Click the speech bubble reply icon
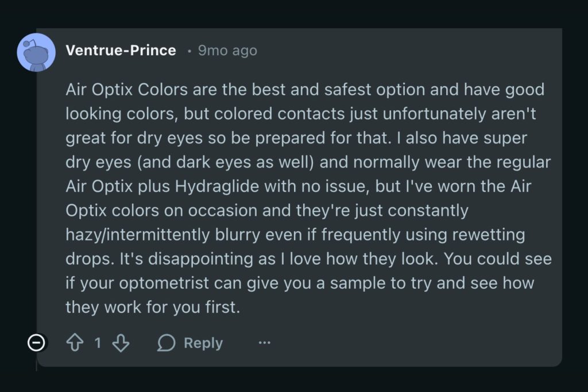The image size is (588, 392). pos(167,343)
